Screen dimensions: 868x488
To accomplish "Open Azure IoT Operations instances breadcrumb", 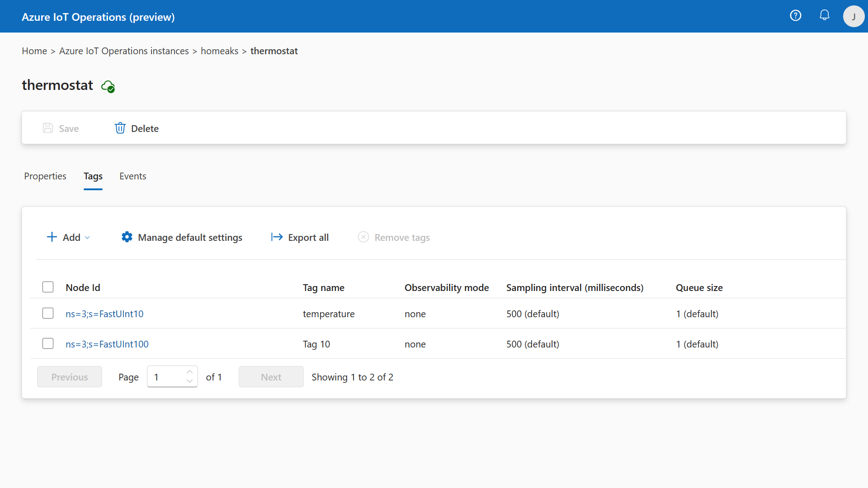I will tap(124, 51).
